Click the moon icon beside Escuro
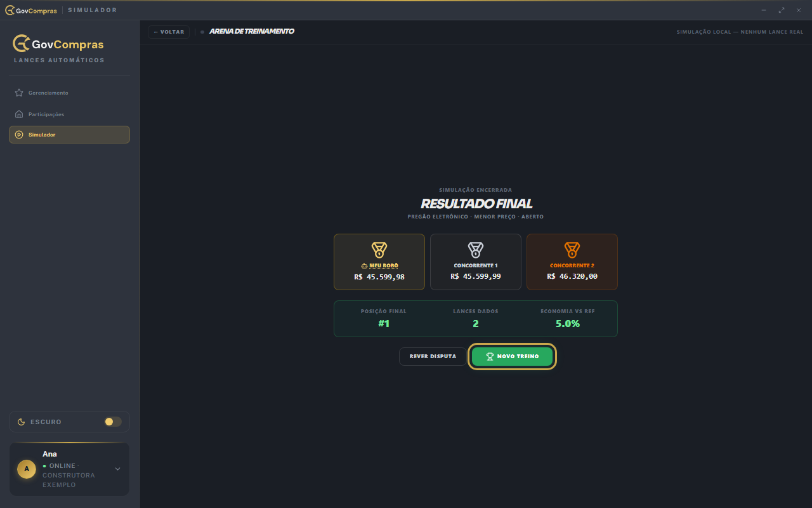 pyautogui.click(x=22, y=422)
